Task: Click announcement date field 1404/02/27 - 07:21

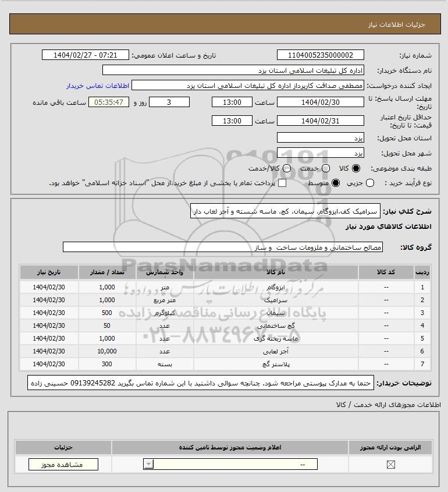Action: pos(86,55)
